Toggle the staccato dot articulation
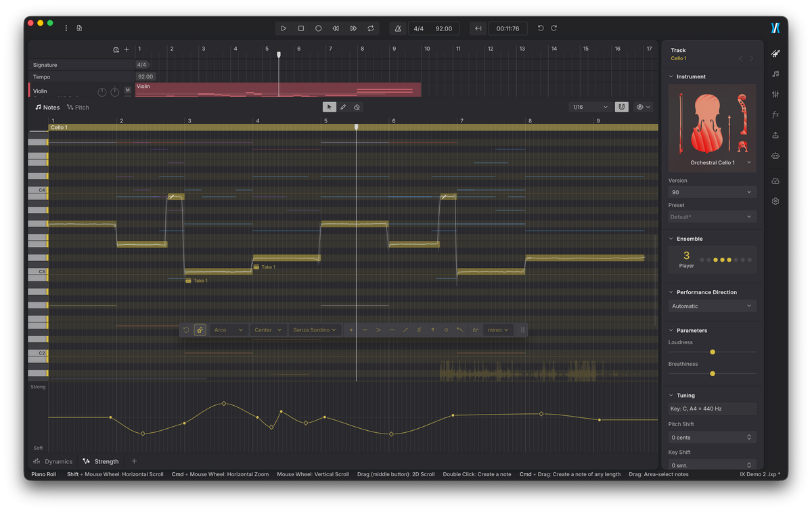 (x=351, y=330)
